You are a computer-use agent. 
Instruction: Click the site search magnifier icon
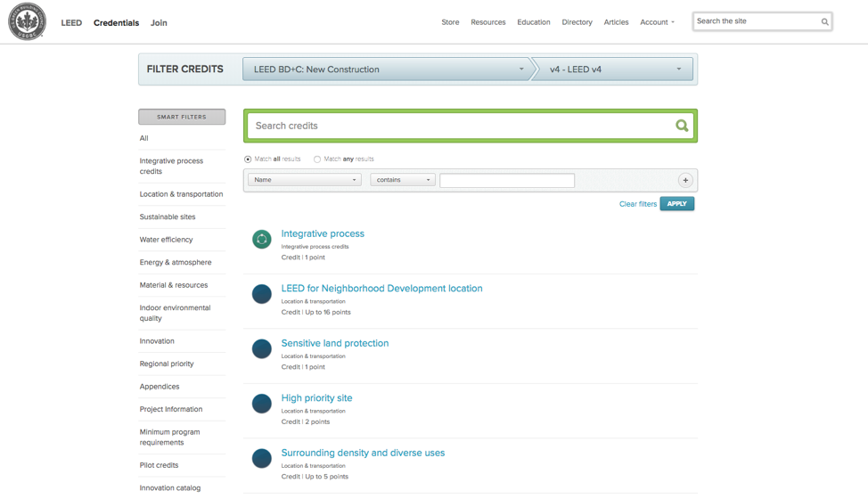[x=824, y=22]
